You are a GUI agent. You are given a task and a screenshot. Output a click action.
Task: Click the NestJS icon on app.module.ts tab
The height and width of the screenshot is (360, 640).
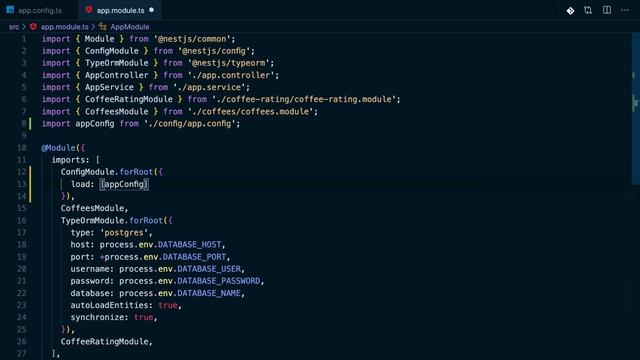89,10
